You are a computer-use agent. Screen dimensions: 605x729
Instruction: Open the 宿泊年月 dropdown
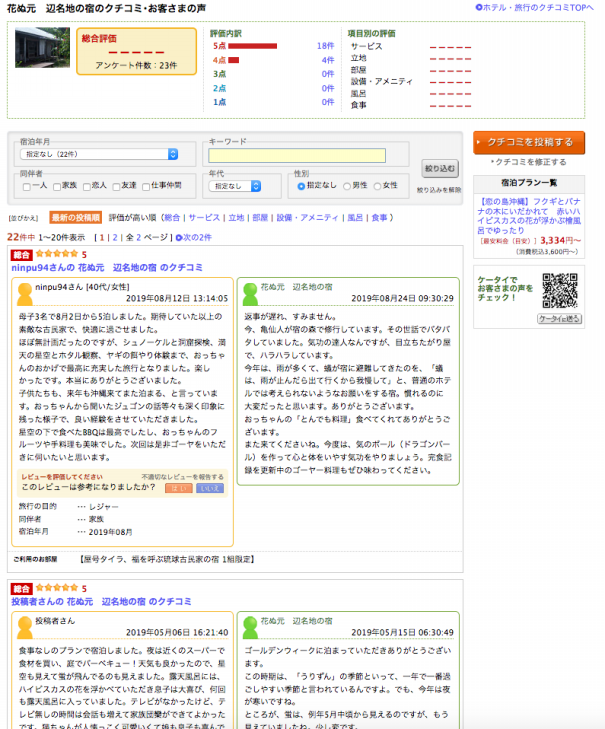99,154
